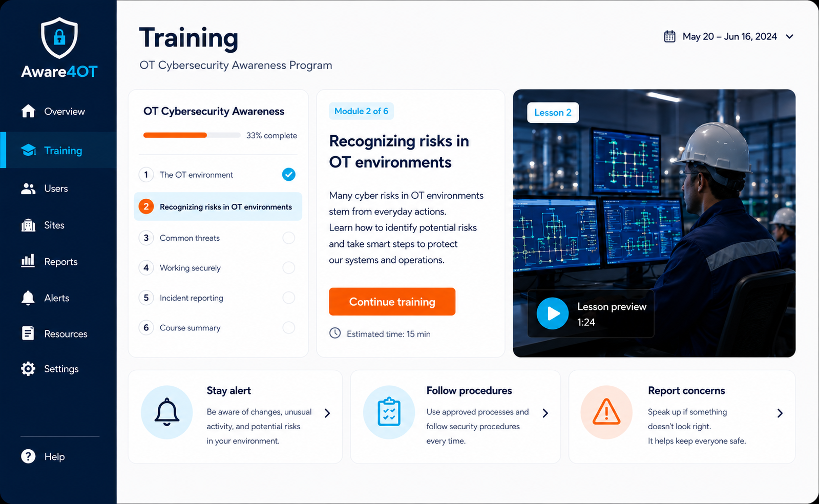
Task: Click the completed checkmark for The OT environment
Action: [289, 175]
